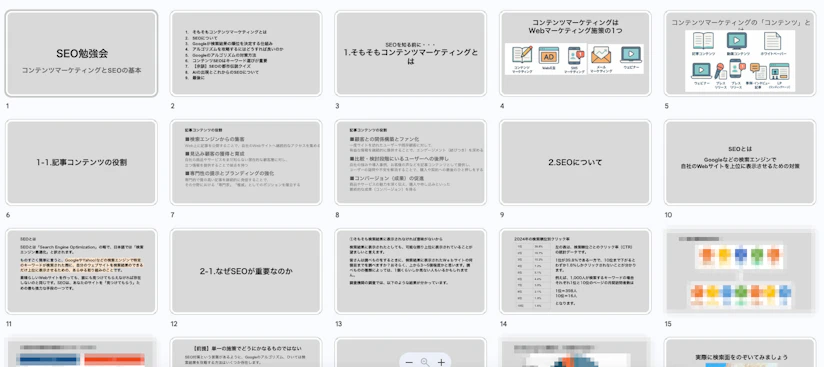Select slide 12 なぜSEOが重要なのか thumbnail
Viewport: 824px width, 367px height.
coord(246,271)
